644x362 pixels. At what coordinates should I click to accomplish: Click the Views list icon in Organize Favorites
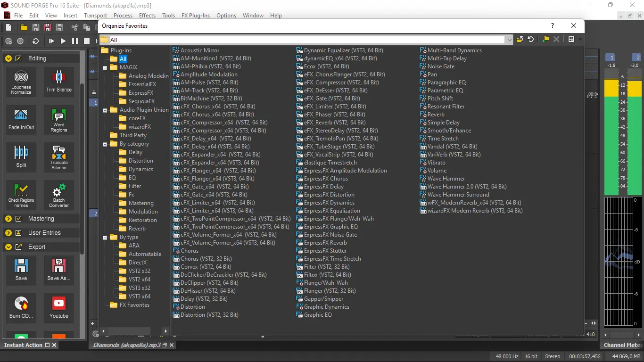pyautogui.click(x=571, y=40)
